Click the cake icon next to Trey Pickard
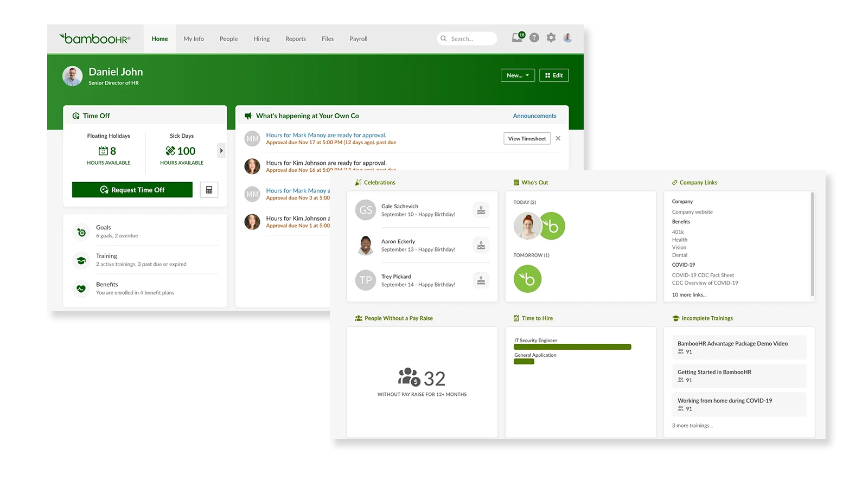The height and width of the screenshot is (488, 868). [x=481, y=280]
